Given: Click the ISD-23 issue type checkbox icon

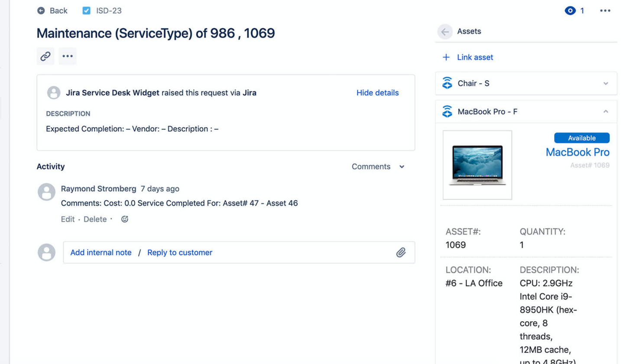Looking at the screenshot, I should tap(87, 11).
